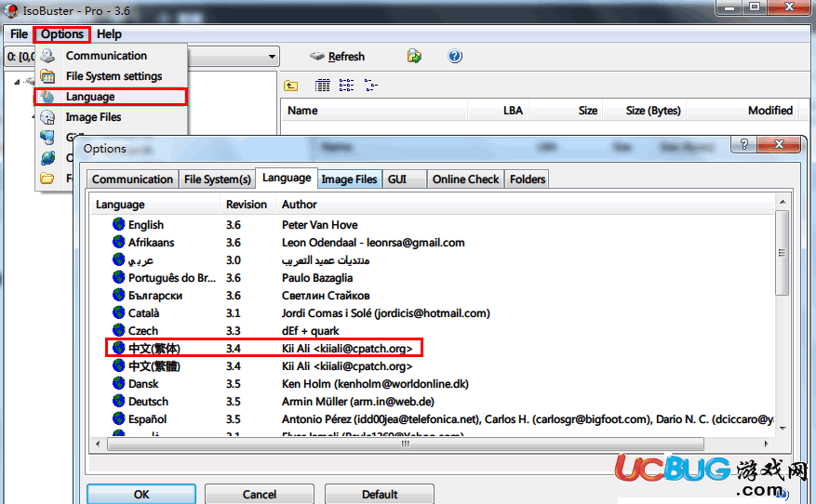This screenshot has width=816, height=504.
Task: Switch to the File System(s) tab
Action: (218, 179)
